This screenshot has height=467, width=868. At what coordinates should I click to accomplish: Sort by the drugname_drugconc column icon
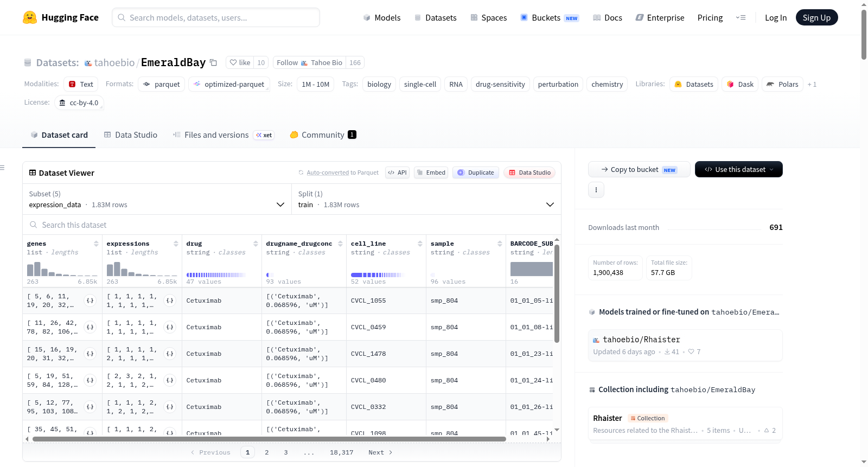(x=340, y=244)
